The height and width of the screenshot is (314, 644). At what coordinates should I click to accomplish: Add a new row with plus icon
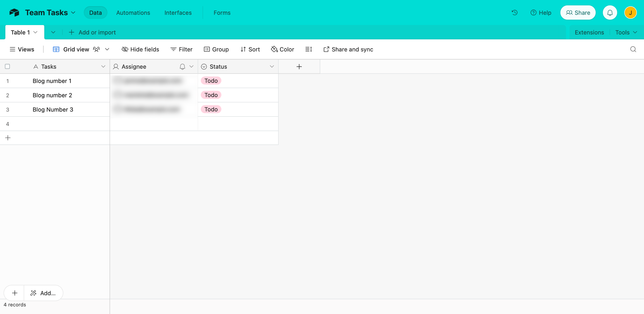point(8,138)
